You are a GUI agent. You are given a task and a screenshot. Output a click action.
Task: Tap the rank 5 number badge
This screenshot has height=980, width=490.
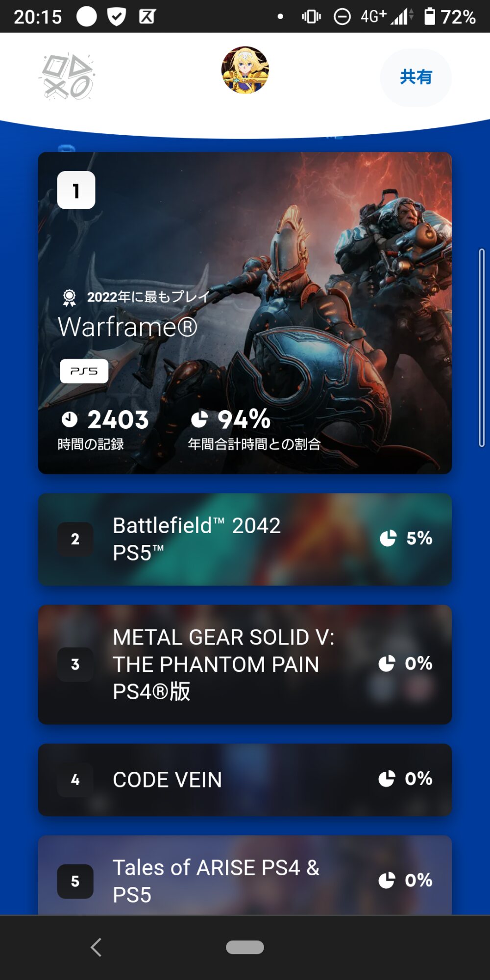[x=75, y=881]
